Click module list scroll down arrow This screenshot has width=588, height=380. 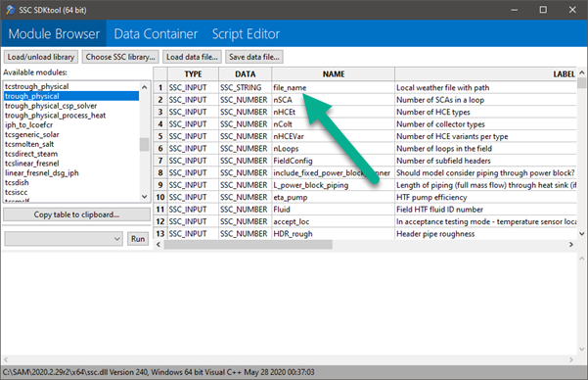click(145, 197)
